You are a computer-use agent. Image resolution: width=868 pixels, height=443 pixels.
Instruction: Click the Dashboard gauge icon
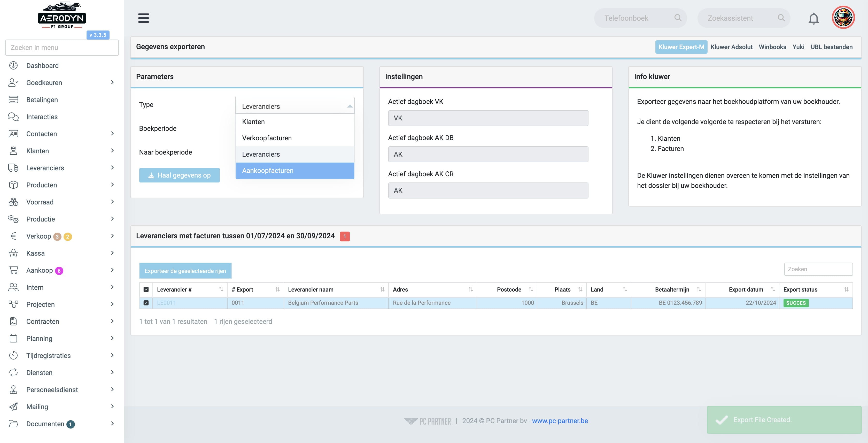pos(13,65)
